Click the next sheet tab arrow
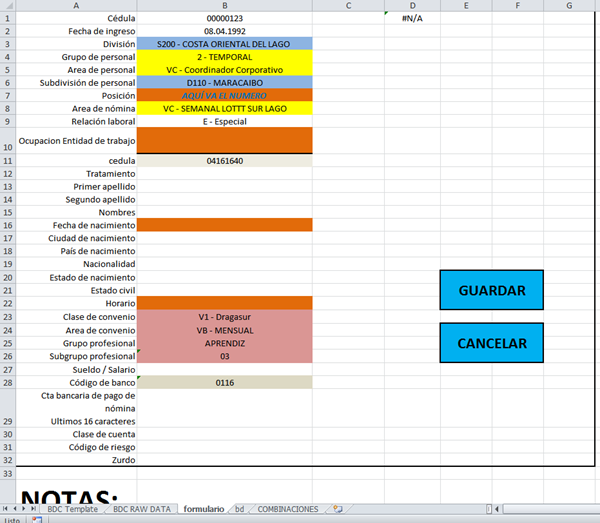Screen dimensions: 600x523 (x=24, y=509)
